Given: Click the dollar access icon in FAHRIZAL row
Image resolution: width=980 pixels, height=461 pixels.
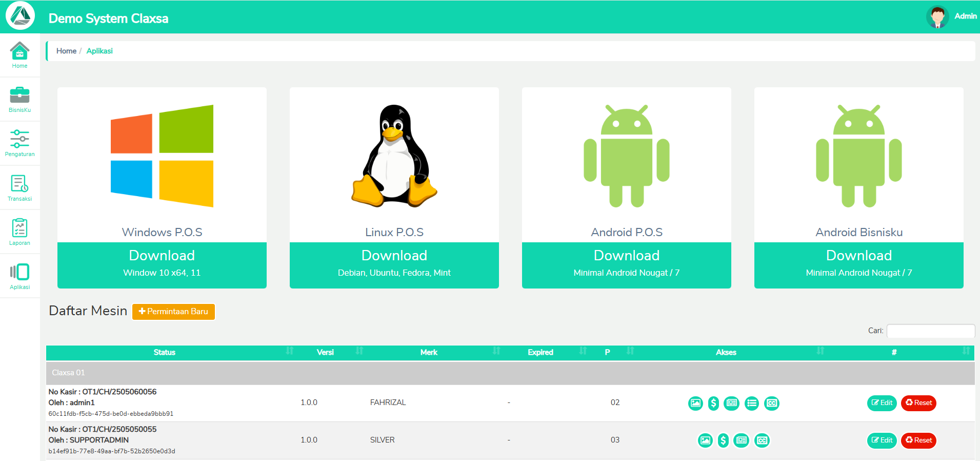Looking at the screenshot, I should click(713, 404).
